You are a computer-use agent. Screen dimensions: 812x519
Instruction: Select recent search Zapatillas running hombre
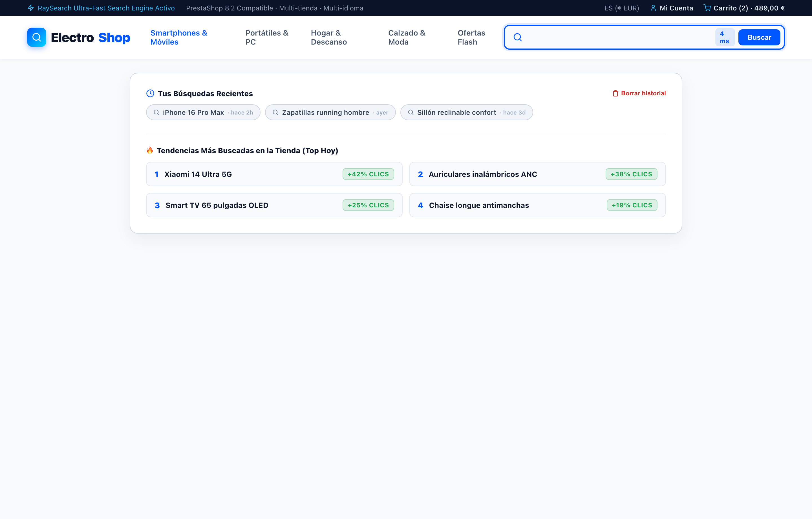330,112
